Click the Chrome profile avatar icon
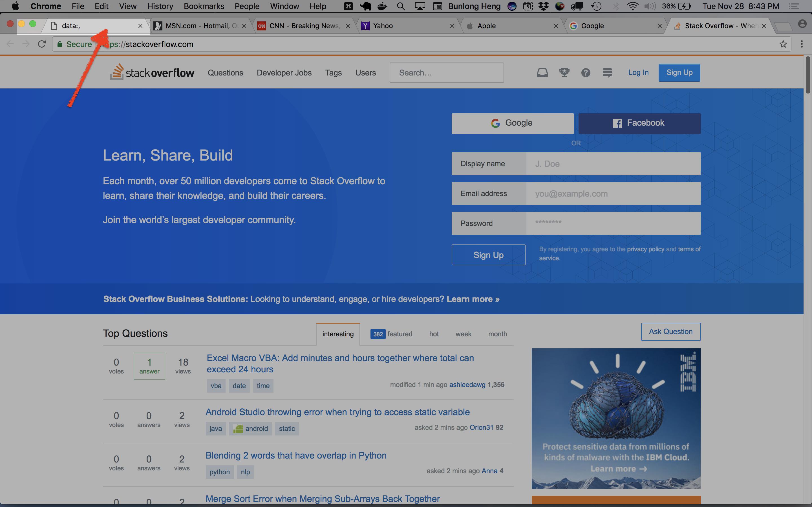 click(x=802, y=24)
